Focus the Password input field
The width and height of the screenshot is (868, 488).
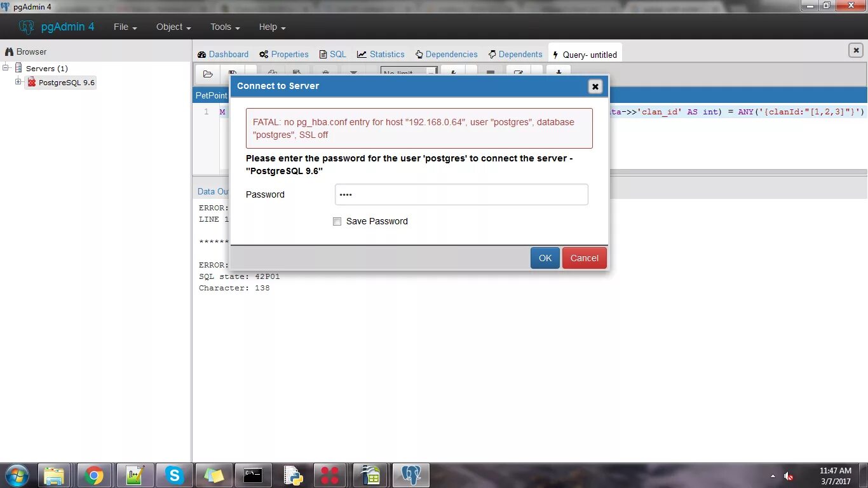coord(461,194)
